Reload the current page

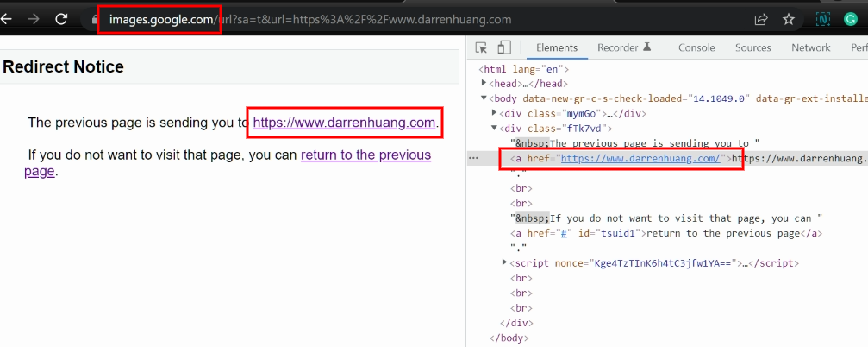coord(61,19)
